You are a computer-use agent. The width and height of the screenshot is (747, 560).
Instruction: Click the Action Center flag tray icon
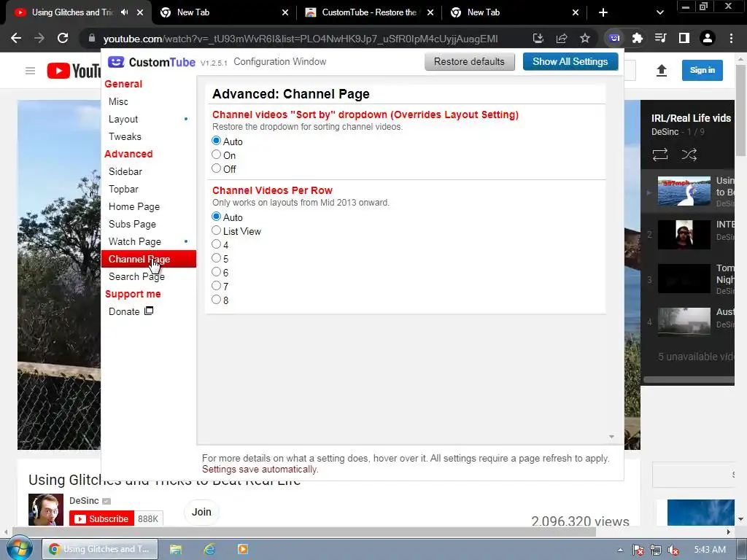pos(638,550)
